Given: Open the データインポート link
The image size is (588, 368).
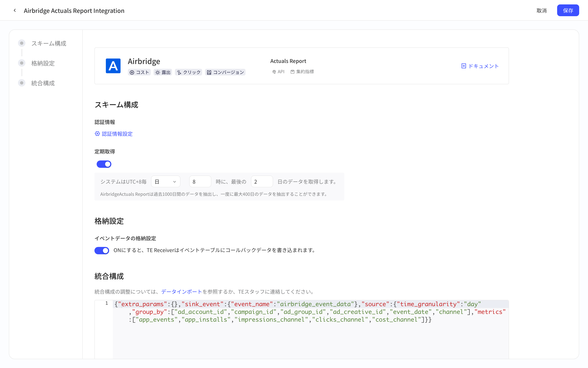Looking at the screenshot, I should tap(182, 292).
